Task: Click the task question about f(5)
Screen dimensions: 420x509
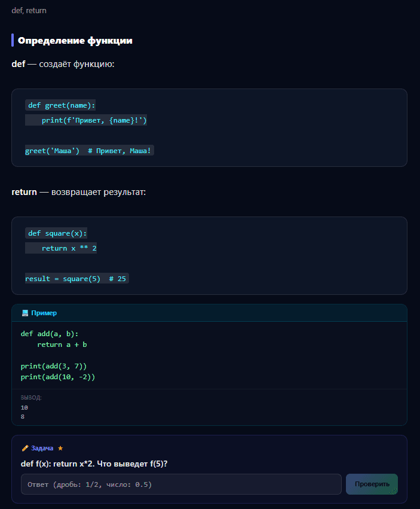Action: pos(94,464)
